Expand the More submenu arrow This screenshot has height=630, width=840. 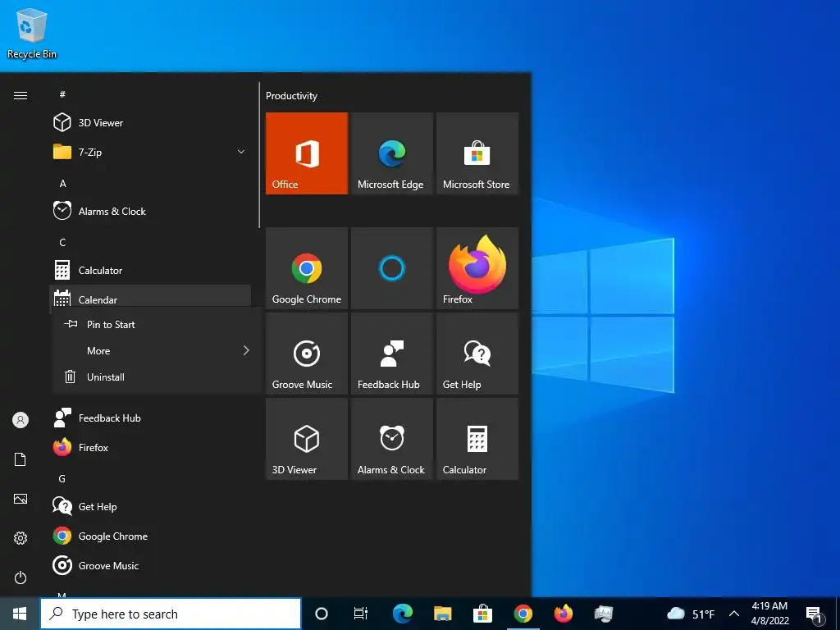[x=246, y=350]
